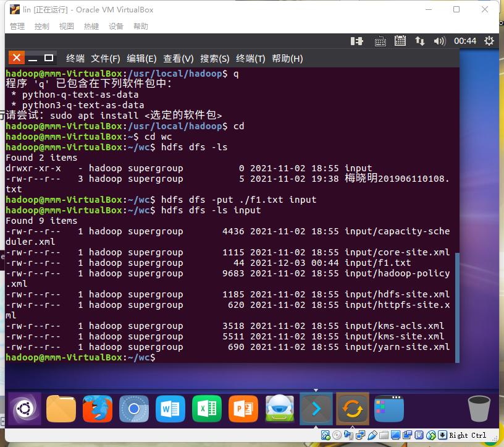
Task: Open terminal 终端 application menu
Action: coord(75,59)
